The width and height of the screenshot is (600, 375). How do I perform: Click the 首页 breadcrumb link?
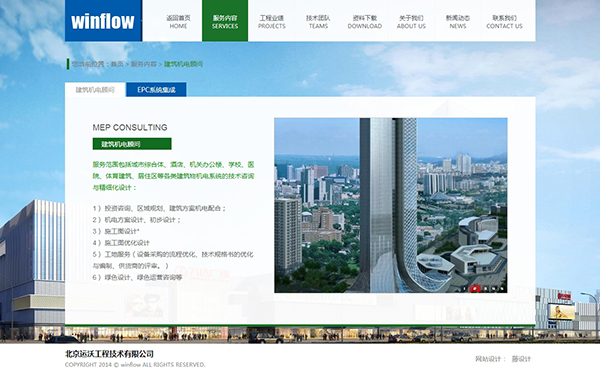[117, 64]
